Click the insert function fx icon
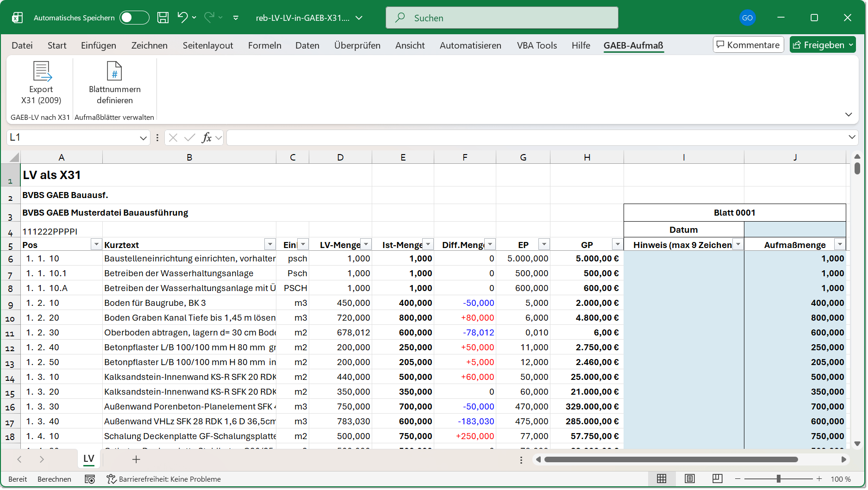This screenshot has width=868, height=490. click(206, 137)
